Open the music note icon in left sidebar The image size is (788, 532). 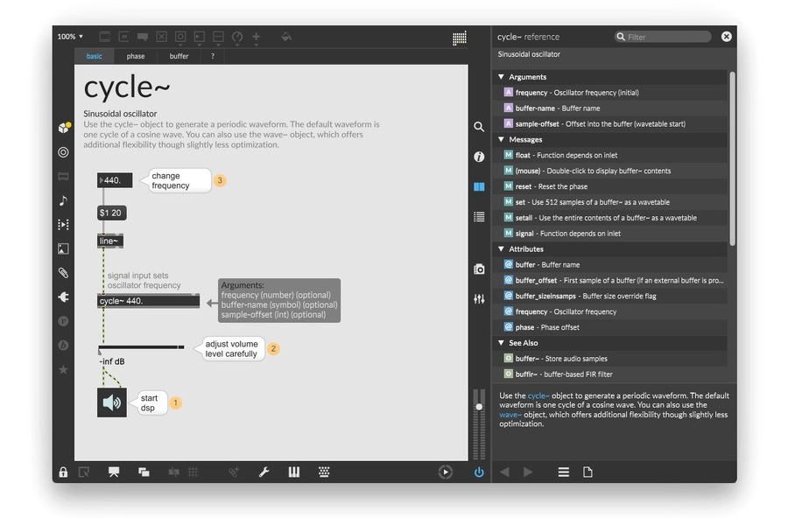[x=63, y=200]
